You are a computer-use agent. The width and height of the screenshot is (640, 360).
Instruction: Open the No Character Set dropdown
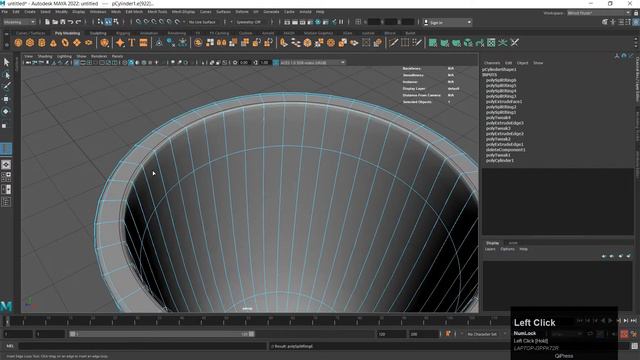pyautogui.click(x=484, y=334)
